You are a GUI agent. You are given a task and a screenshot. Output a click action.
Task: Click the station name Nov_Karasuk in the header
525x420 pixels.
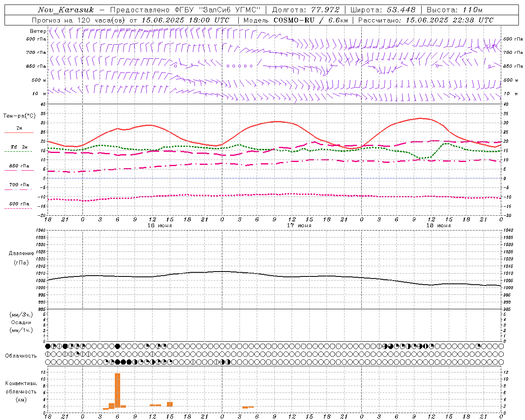pyautogui.click(x=66, y=10)
